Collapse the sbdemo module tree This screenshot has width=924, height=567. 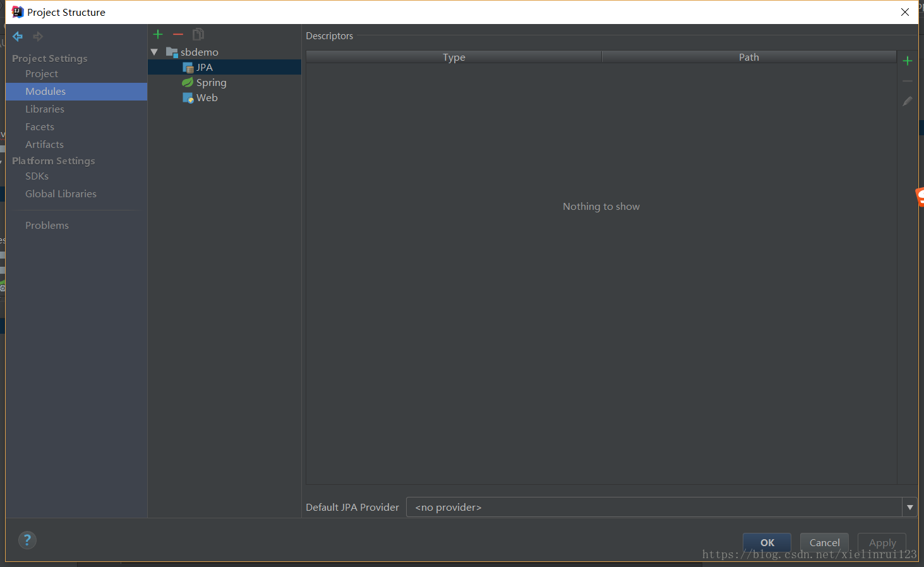pos(154,52)
